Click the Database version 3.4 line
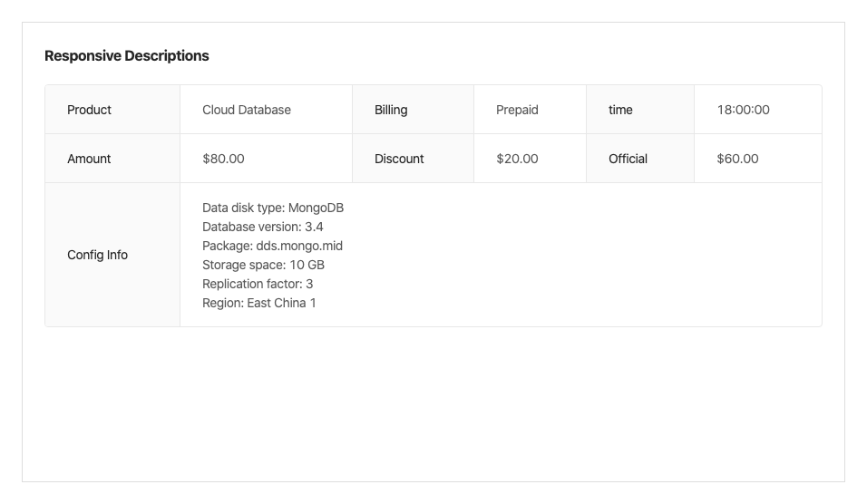The width and height of the screenshot is (867, 504). [263, 227]
